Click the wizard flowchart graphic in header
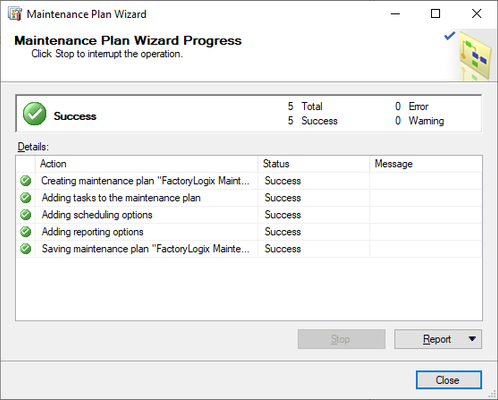 (475, 56)
